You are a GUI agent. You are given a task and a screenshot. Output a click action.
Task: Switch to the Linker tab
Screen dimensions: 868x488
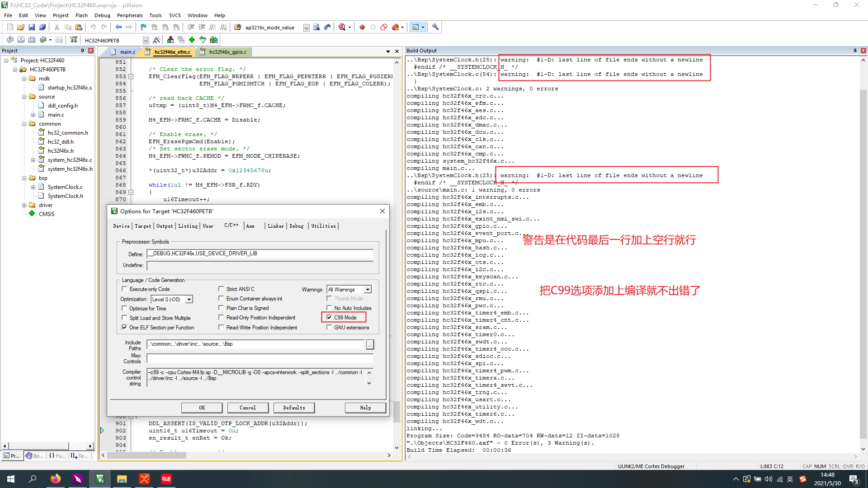coord(275,226)
